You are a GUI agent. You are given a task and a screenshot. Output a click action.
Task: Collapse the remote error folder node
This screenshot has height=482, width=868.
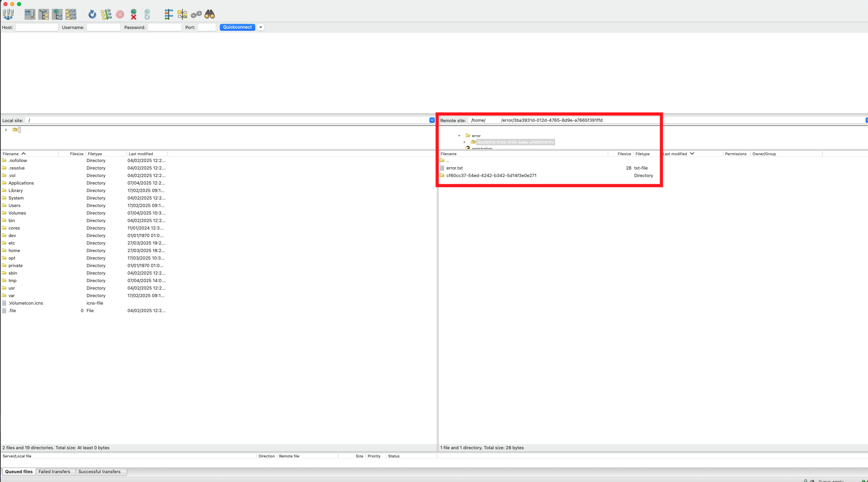[x=459, y=136]
